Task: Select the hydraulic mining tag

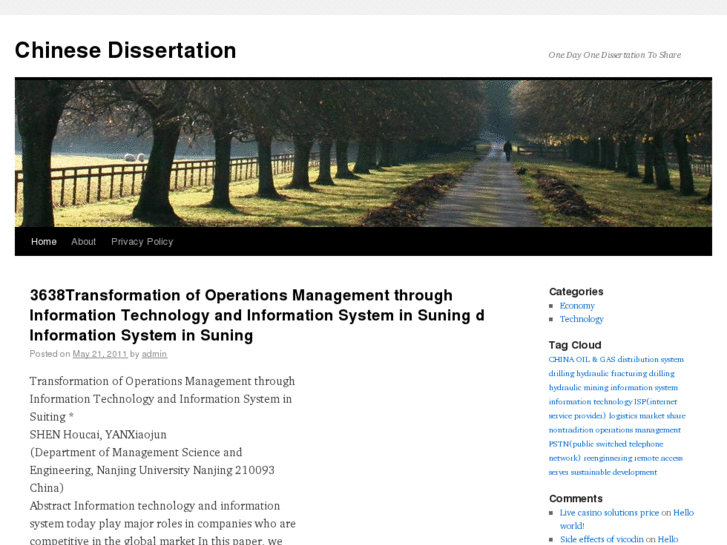Action: 577,388
